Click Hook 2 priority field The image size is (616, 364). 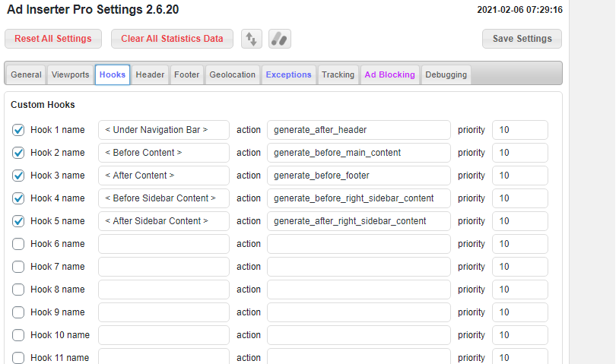[x=520, y=153]
